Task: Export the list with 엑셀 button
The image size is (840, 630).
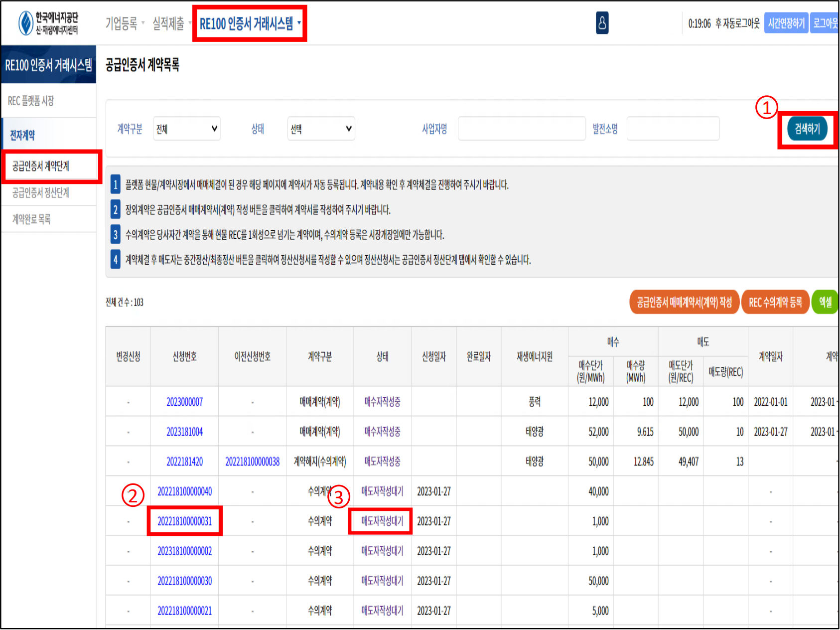Action: click(x=825, y=302)
